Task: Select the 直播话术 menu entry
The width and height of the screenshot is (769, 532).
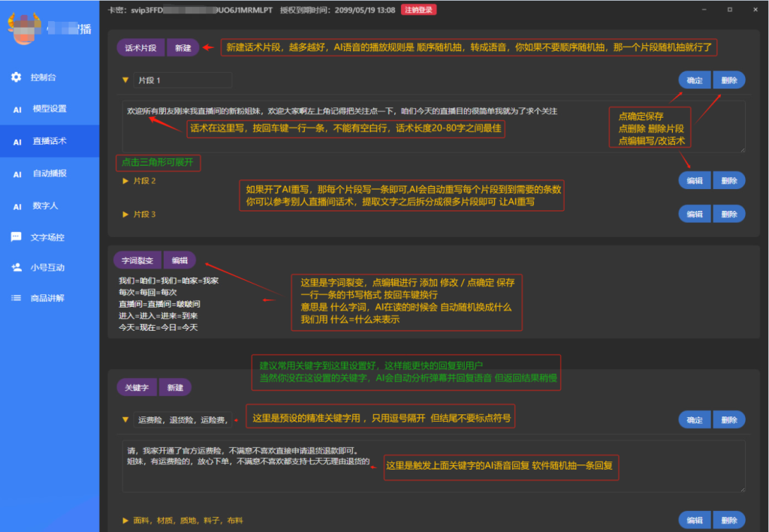Action: [50, 141]
